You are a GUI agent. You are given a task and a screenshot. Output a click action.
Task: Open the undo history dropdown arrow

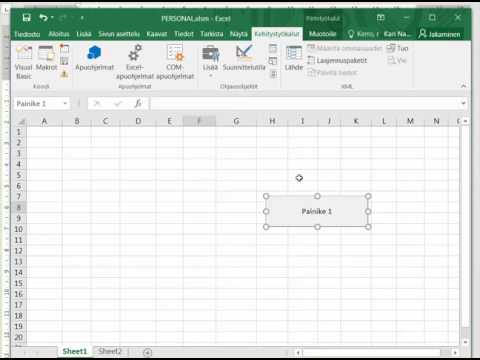point(52,18)
